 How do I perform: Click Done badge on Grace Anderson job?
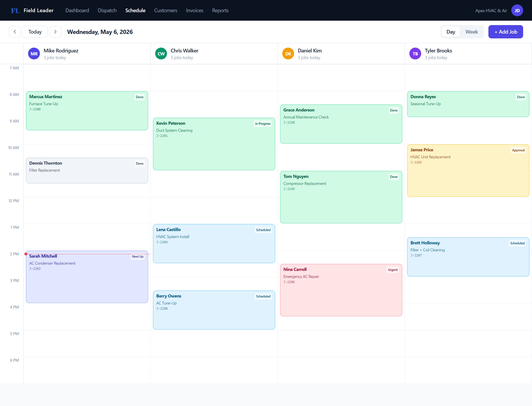click(x=394, y=110)
